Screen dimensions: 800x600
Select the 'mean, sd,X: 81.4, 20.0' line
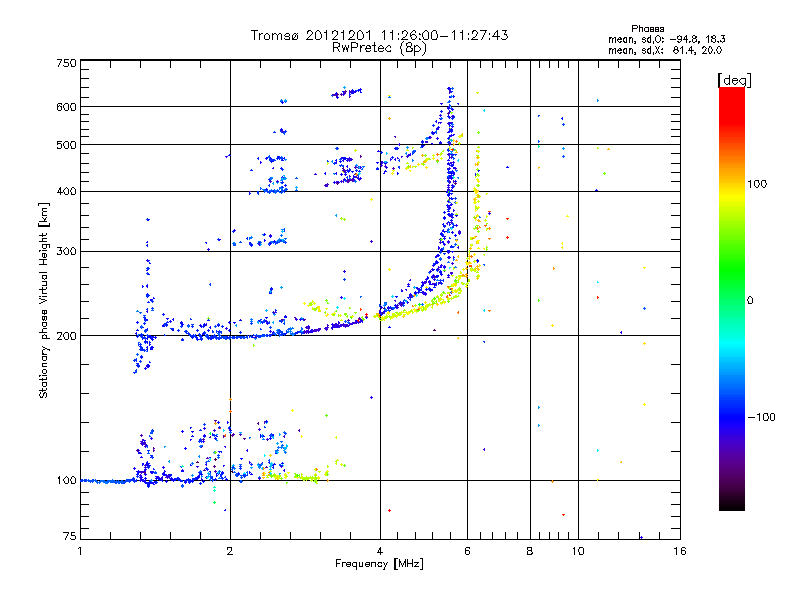pos(665,50)
